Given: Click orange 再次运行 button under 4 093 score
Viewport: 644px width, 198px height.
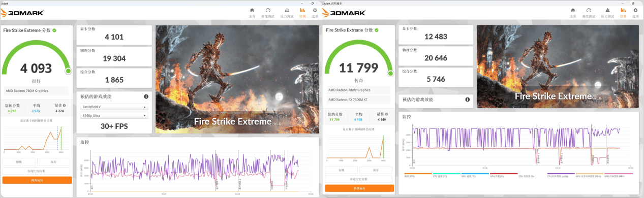Looking at the screenshot, I should (x=37, y=180).
